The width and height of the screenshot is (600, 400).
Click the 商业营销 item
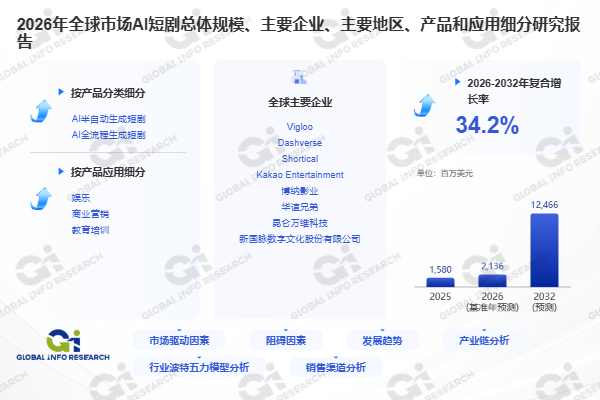tap(90, 214)
